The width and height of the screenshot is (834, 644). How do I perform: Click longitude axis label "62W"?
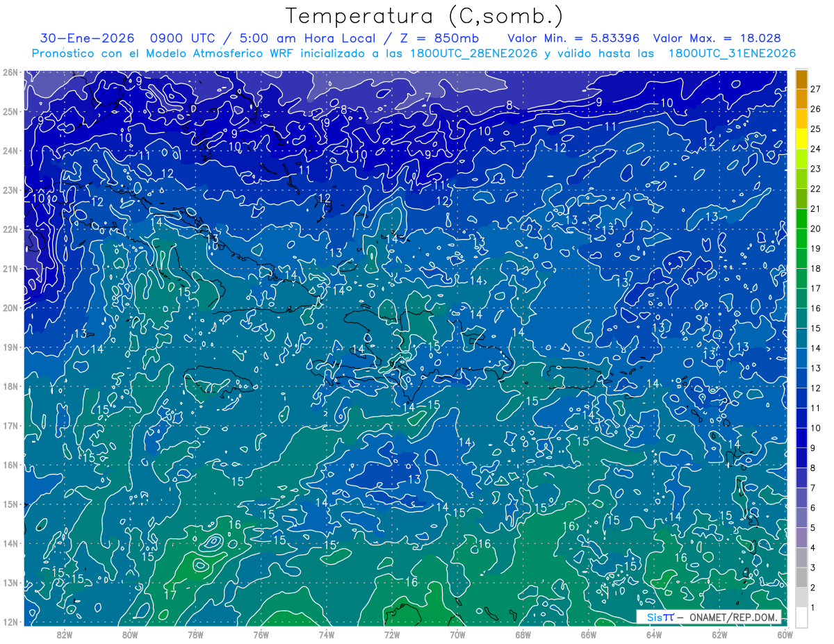click(x=719, y=634)
